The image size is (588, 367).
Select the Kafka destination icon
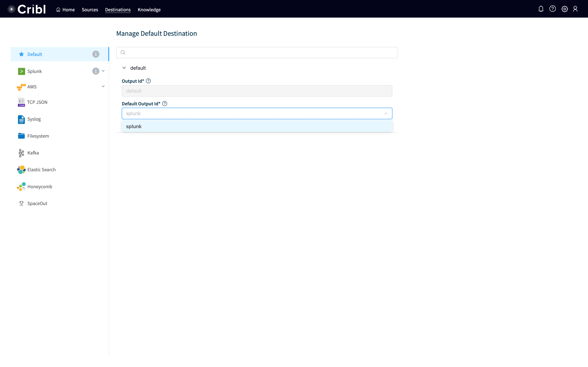click(21, 153)
